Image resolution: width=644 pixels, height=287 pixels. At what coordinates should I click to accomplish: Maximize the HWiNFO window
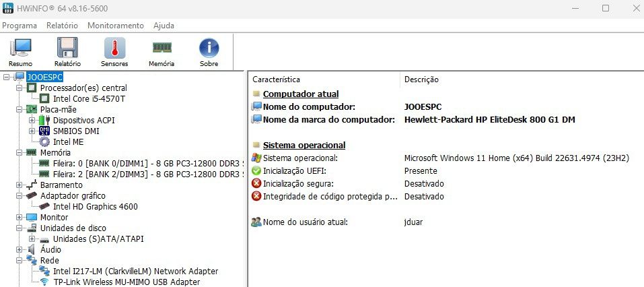click(x=606, y=8)
